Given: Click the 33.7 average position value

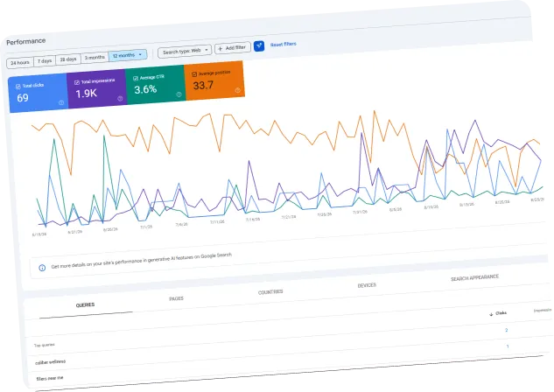Looking at the screenshot, I should (203, 85).
